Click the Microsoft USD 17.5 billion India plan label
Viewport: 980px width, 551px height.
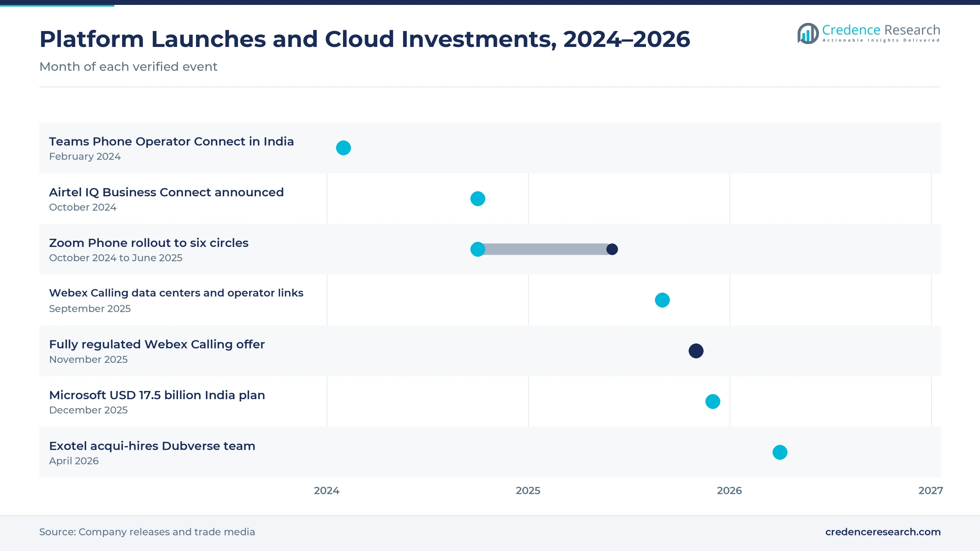(x=157, y=395)
